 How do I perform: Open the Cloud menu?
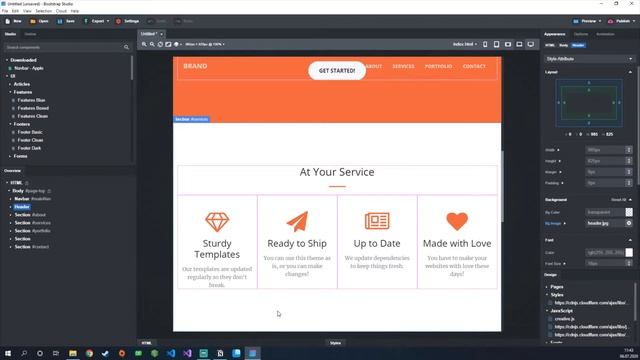tap(61, 11)
